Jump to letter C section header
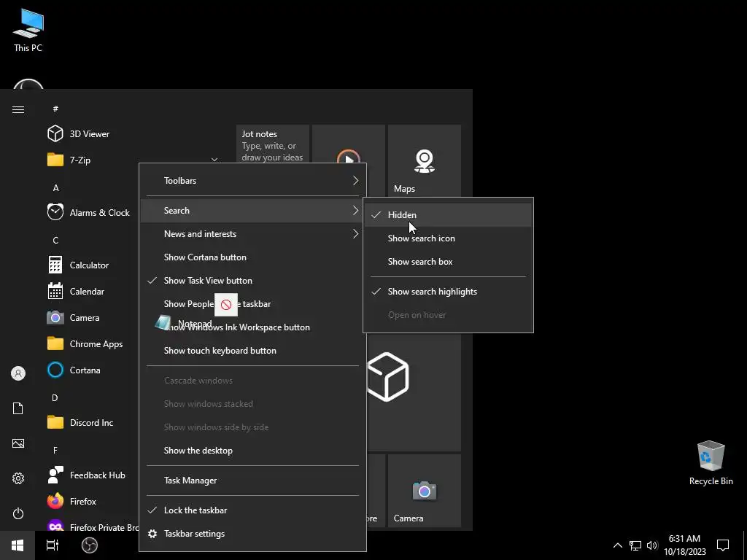 click(x=55, y=241)
